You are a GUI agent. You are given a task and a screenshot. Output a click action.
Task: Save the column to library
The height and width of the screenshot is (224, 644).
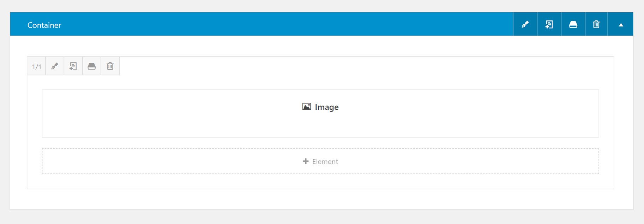coord(92,66)
